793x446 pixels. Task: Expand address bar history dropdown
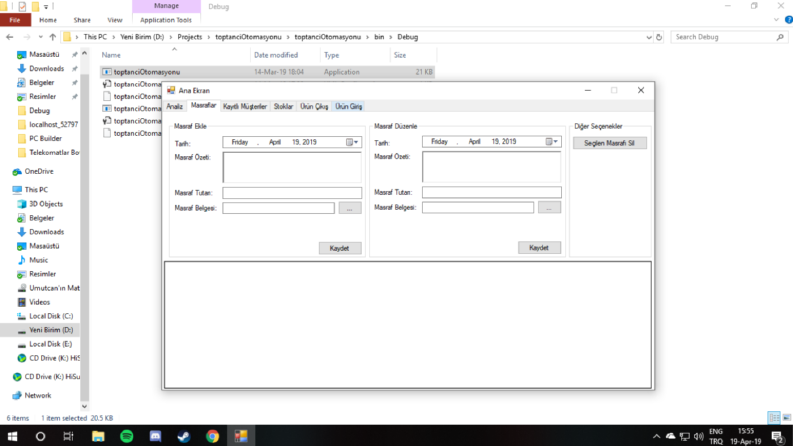[x=649, y=37]
